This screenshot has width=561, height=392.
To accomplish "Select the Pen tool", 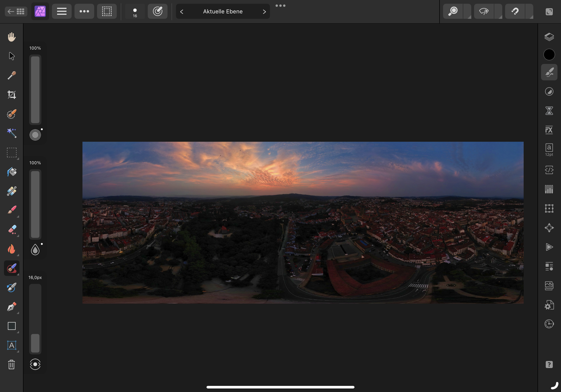I will coord(12,307).
